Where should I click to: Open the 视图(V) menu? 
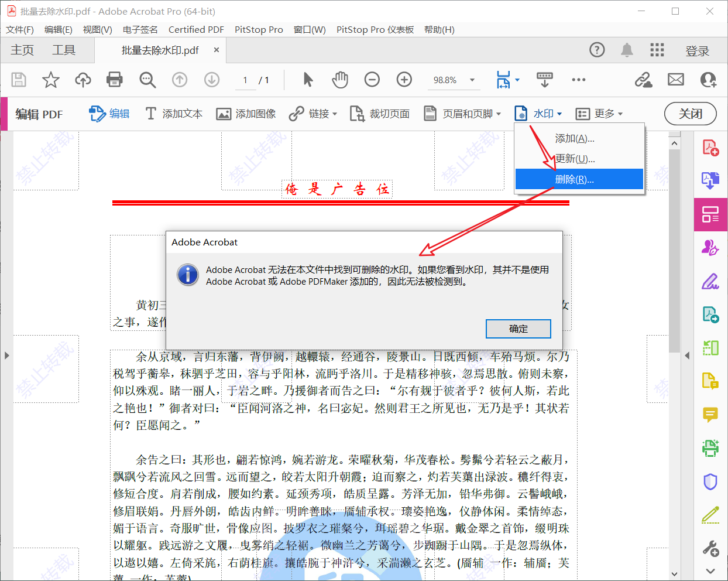(x=97, y=29)
